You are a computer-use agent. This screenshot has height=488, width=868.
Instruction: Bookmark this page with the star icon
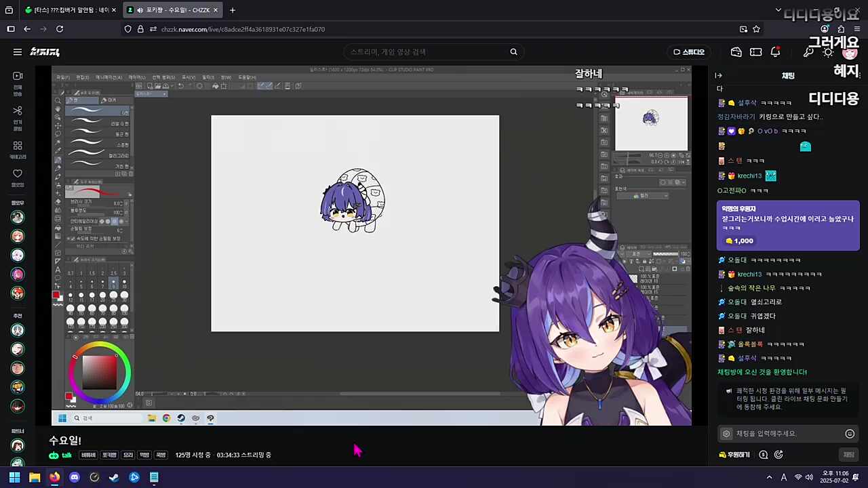pos(756,29)
